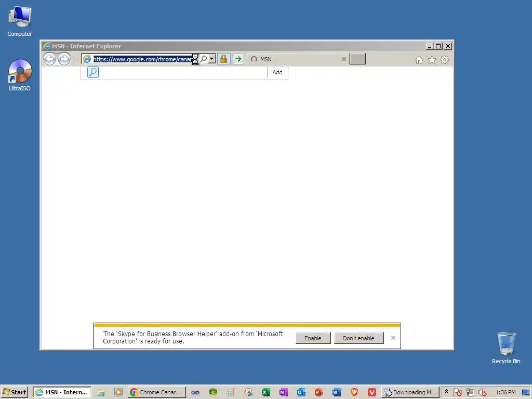Click the padlock security report icon
This screenshot has height=399, width=532.
click(223, 59)
